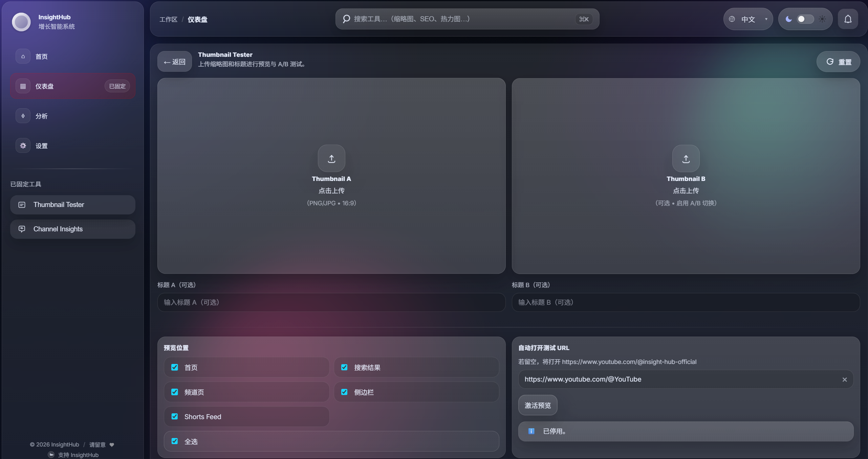Screen dimensions: 868x459
Task: Click the 返回 back button
Action: (175, 62)
